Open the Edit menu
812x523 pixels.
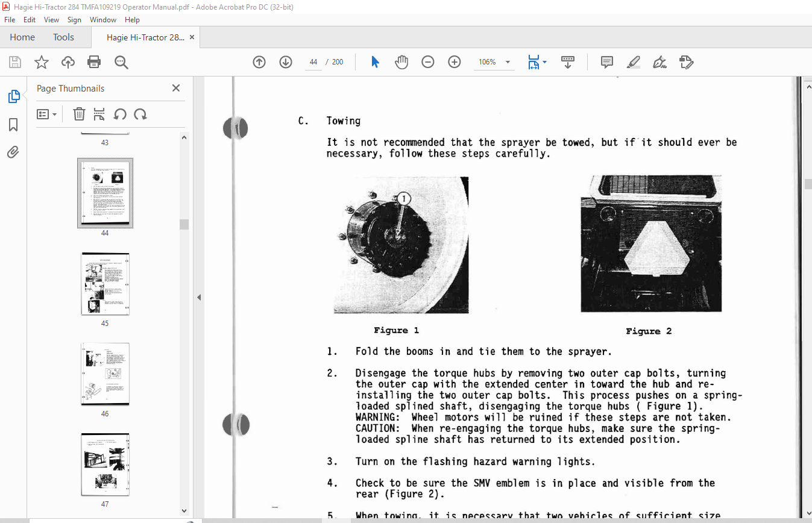[x=30, y=20]
